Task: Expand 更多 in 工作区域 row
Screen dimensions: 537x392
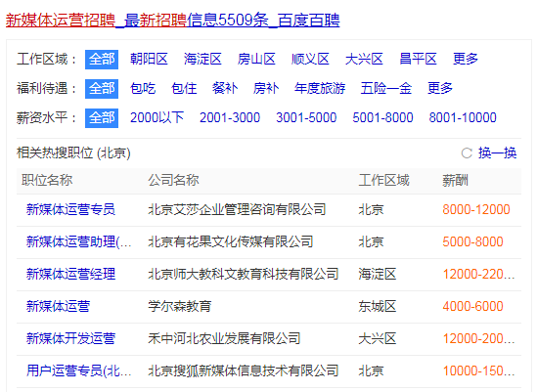Action: [466, 60]
